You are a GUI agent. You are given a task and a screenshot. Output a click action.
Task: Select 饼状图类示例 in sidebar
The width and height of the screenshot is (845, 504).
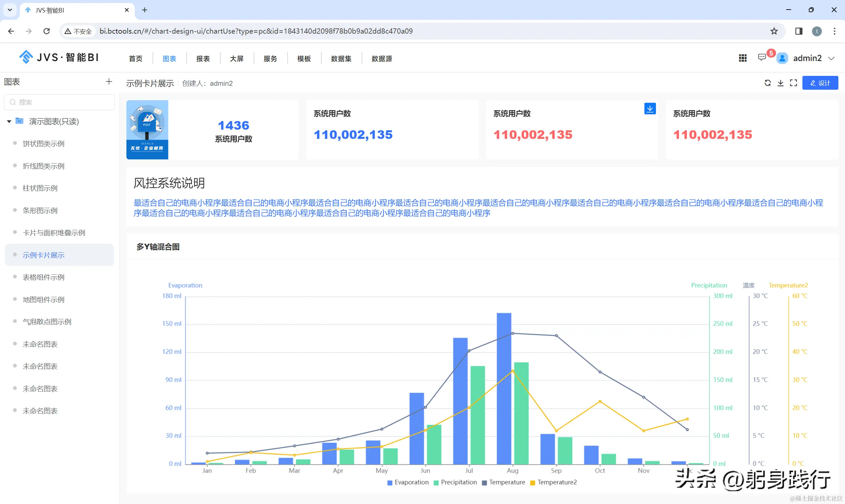[x=44, y=144]
